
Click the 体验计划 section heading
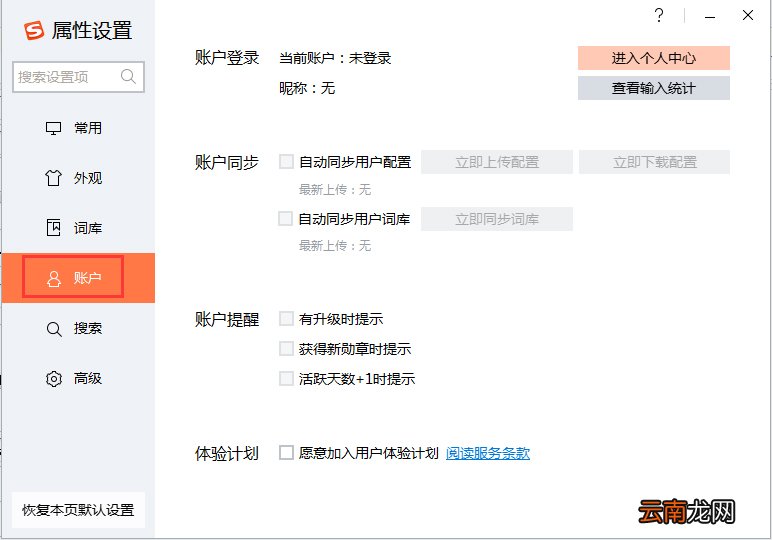227,453
